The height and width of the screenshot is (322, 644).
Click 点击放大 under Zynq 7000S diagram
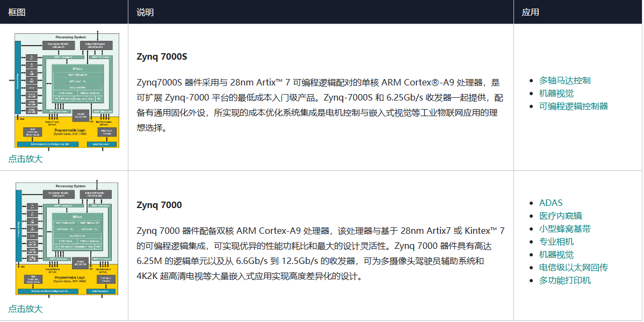pos(25,159)
